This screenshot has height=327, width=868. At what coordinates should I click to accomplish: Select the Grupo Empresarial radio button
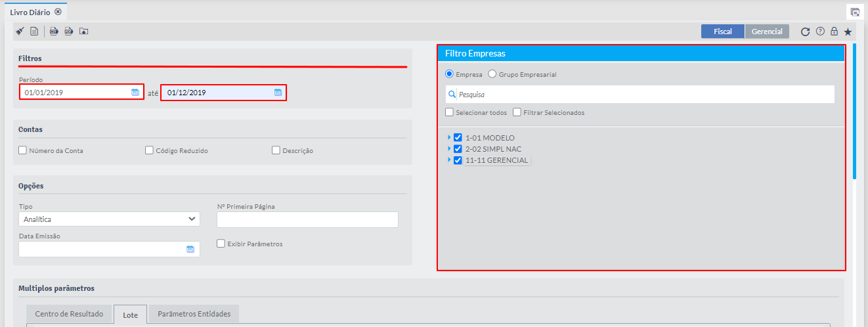point(492,74)
